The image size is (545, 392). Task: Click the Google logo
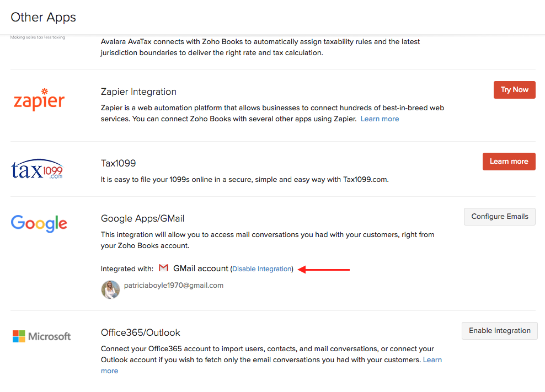(x=39, y=223)
